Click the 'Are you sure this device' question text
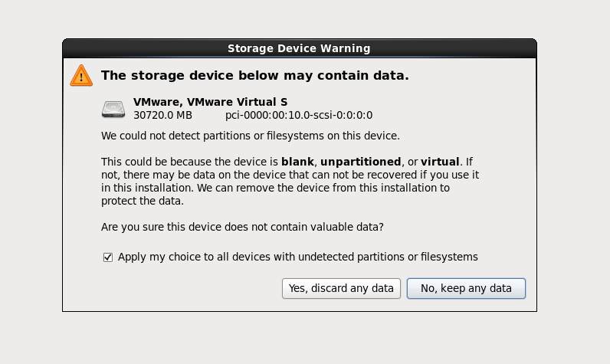Viewport: 610px width, 364px height. tap(242, 228)
